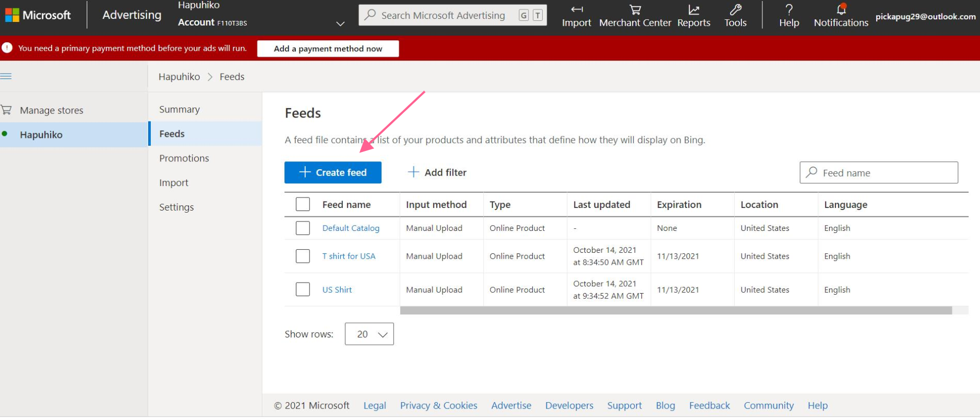Open the Summary section

click(x=180, y=109)
